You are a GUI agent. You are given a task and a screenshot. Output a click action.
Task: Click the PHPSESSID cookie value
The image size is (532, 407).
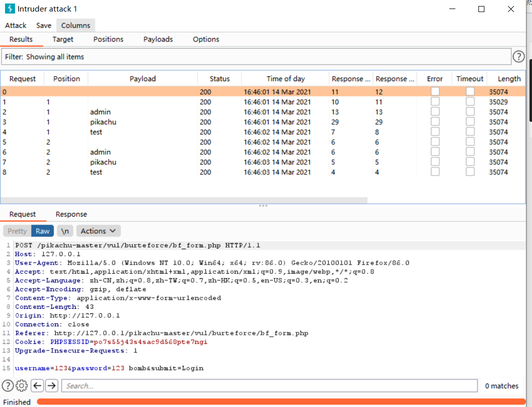click(x=150, y=342)
